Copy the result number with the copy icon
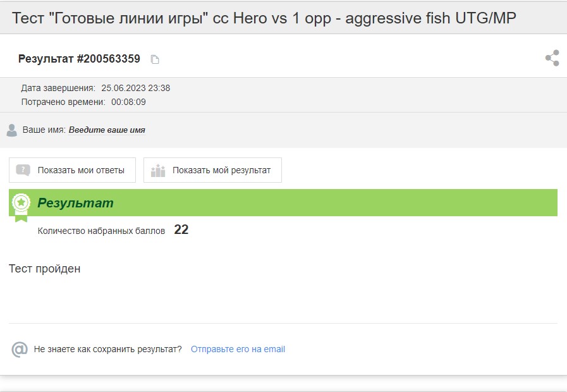Image resolution: width=567 pixels, height=392 pixels. pyautogui.click(x=155, y=59)
